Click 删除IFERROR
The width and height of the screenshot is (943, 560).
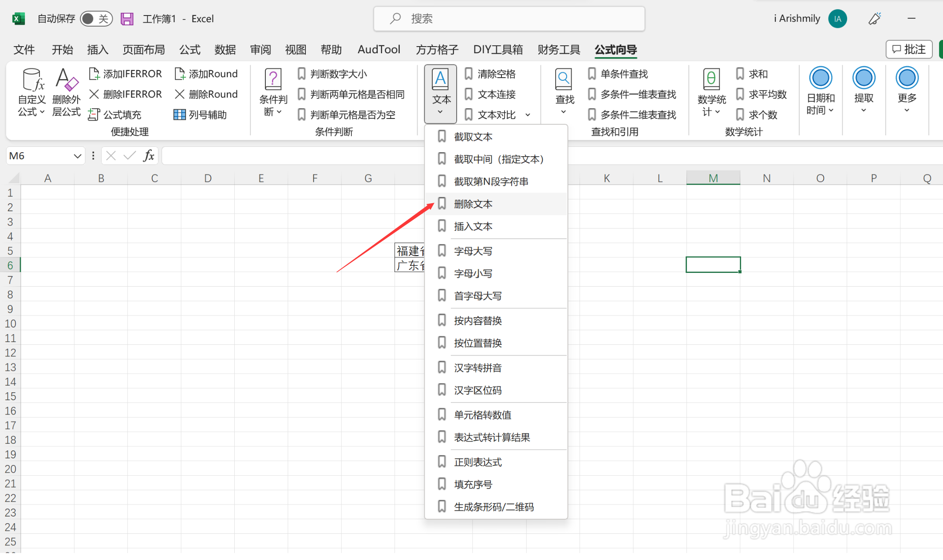[126, 94]
